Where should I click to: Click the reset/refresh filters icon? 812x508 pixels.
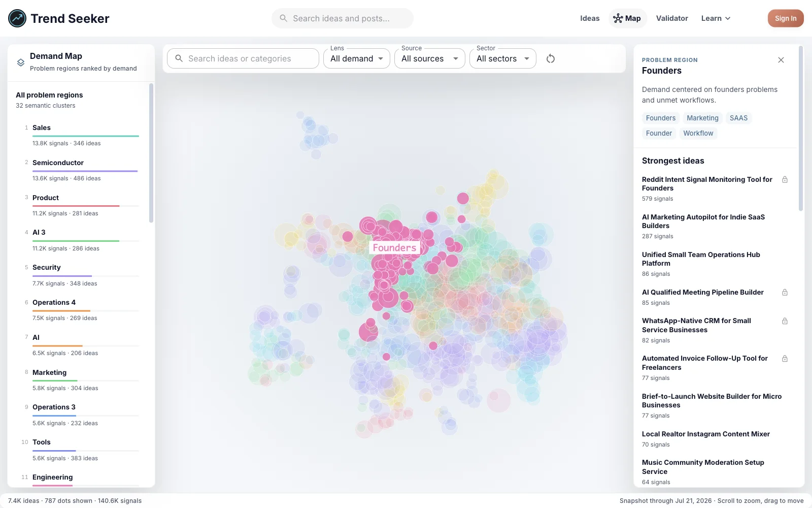pyautogui.click(x=551, y=58)
